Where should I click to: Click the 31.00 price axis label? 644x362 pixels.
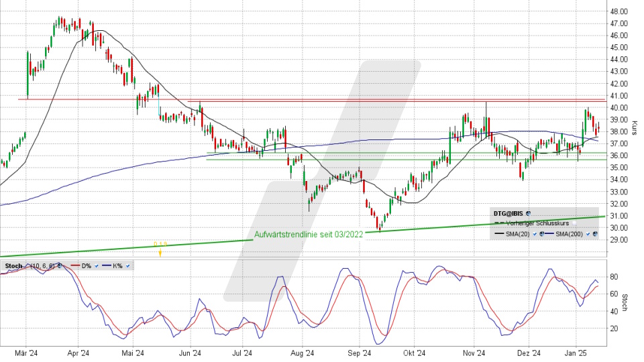pos(619,216)
